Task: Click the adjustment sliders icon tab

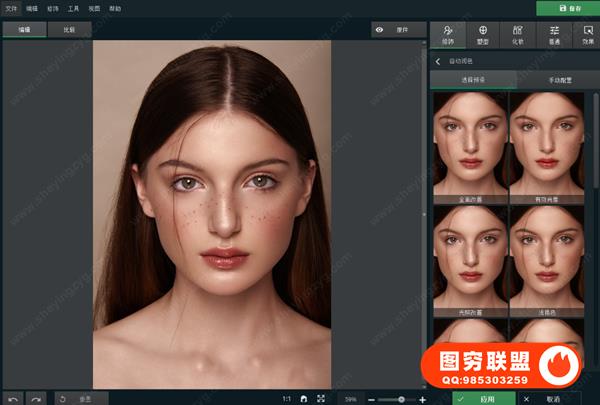Action: tap(554, 34)
